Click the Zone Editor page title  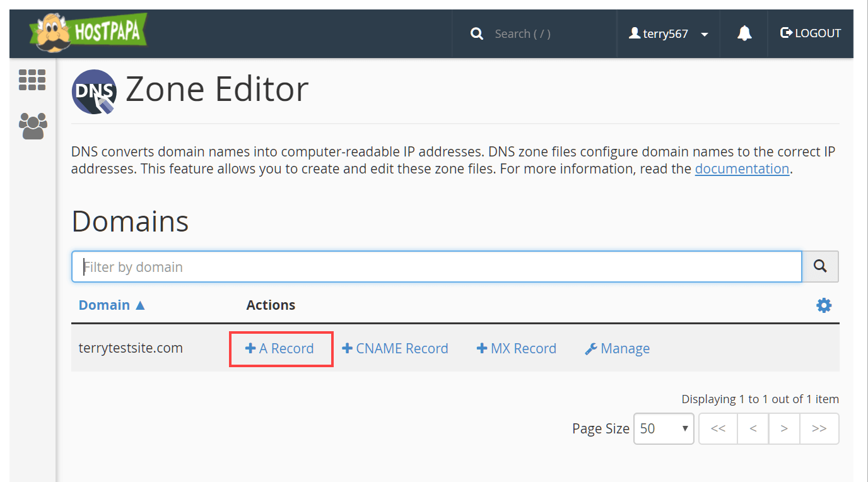[217, 89]
